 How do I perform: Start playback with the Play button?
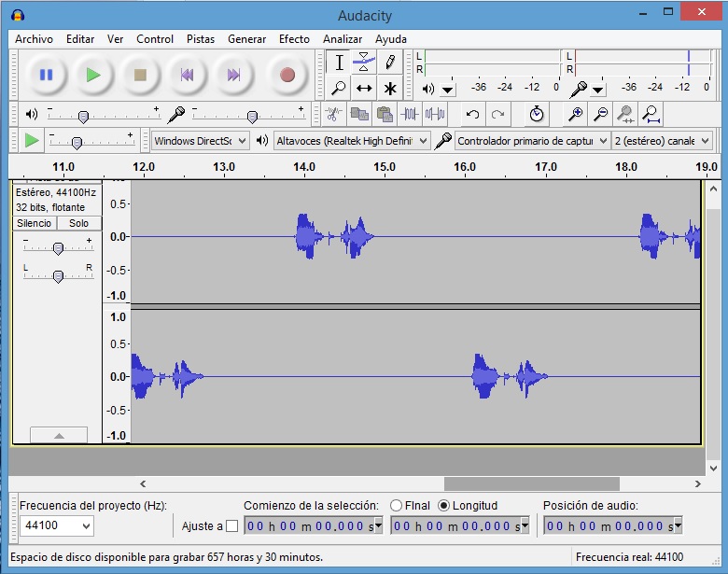pos(93,75)
